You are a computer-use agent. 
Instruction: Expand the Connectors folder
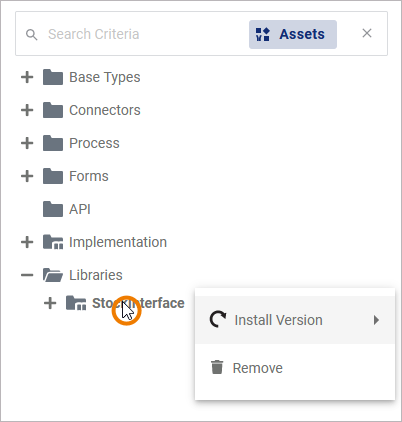[27, 110]
